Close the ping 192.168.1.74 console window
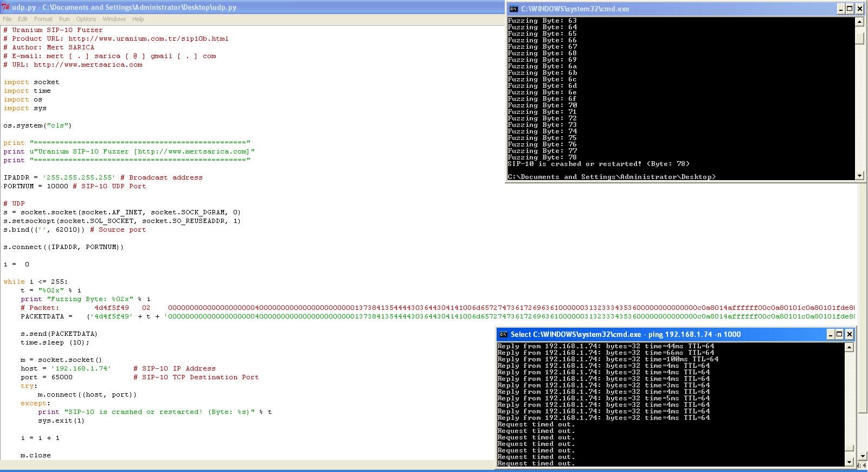 pos(849,334)
